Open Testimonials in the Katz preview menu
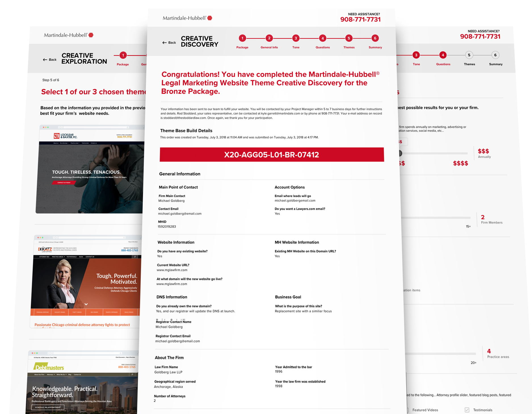The height and width of the screenshot is (414, 532). (72, 257)
